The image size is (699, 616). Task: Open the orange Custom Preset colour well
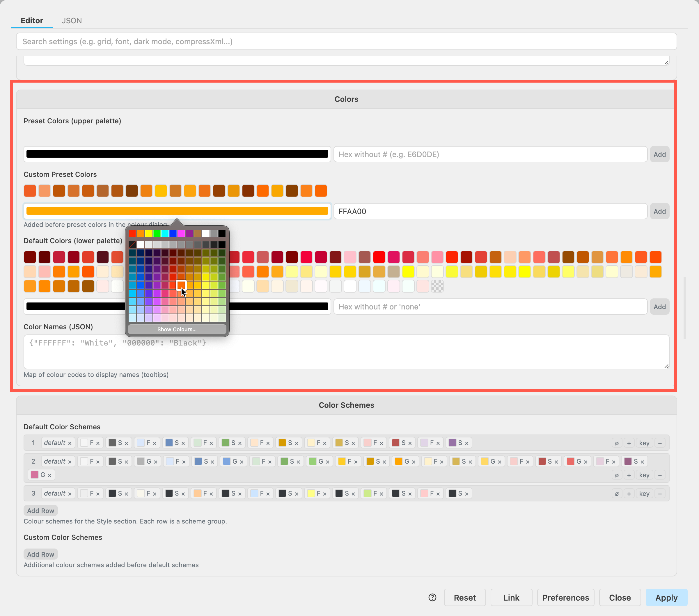click(177, 211)
